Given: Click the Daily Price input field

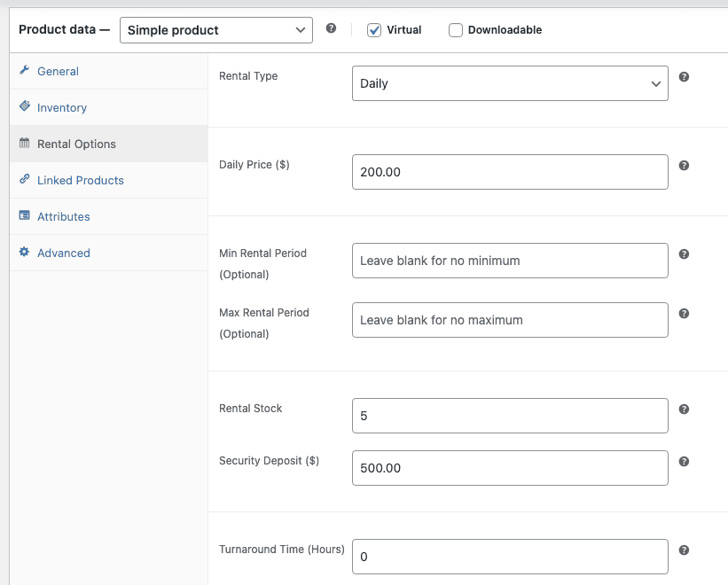Looking at the screenshot, I should (510, 172).
